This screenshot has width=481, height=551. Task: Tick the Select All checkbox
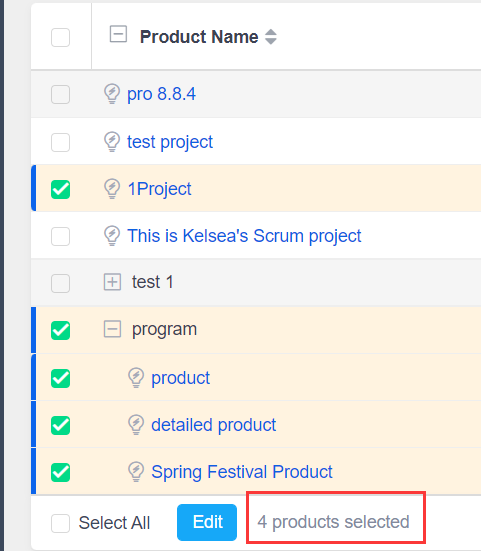click(x=60, y=523)
